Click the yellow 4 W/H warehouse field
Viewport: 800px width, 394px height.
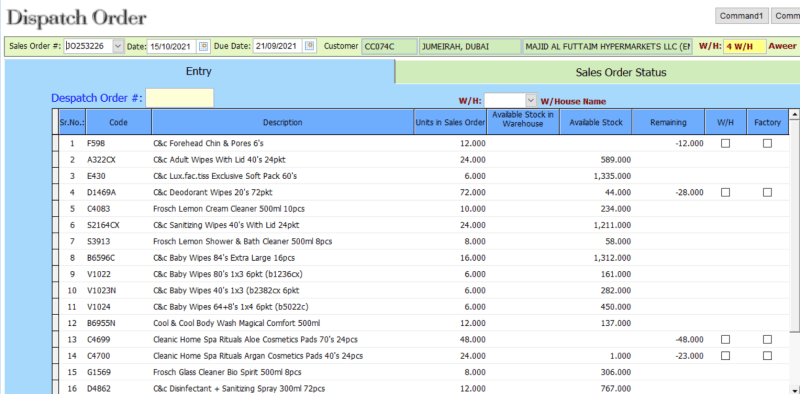coord(744,46)
